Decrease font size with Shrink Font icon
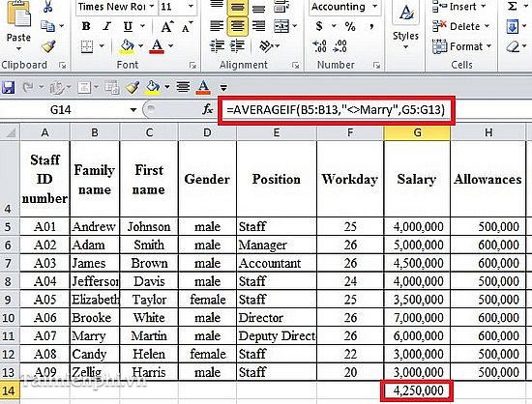 point(187,26)
